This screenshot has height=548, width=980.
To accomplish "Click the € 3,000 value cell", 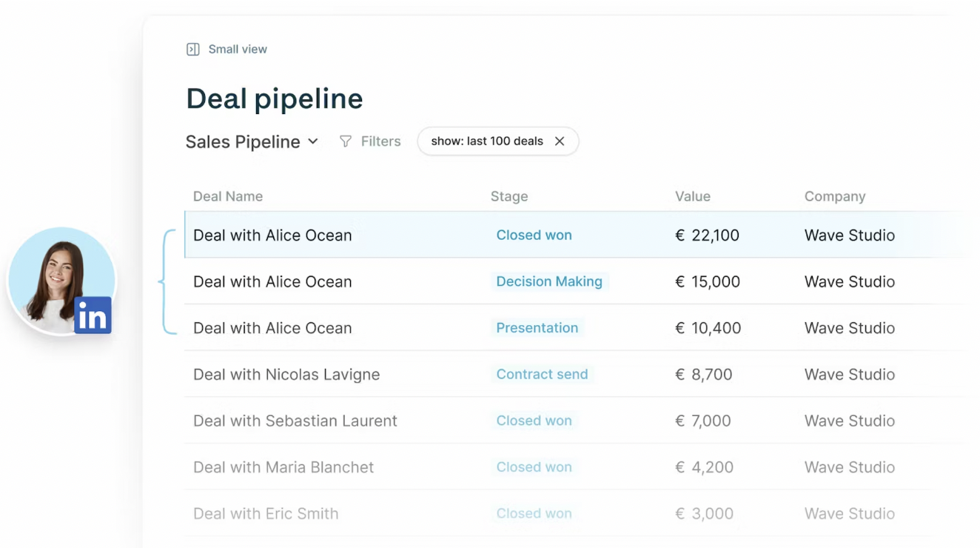I will click(704, 514).
